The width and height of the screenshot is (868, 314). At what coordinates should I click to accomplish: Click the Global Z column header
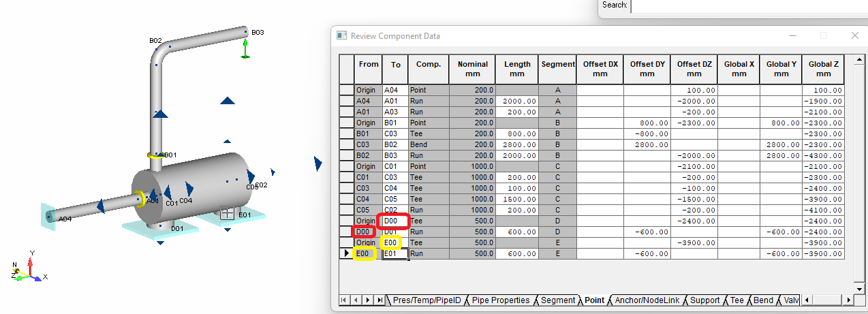(x=823, y=69)
